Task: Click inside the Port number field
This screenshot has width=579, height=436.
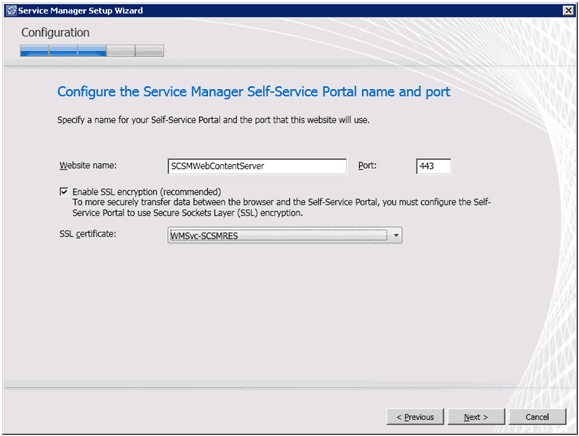Action: 433,166
